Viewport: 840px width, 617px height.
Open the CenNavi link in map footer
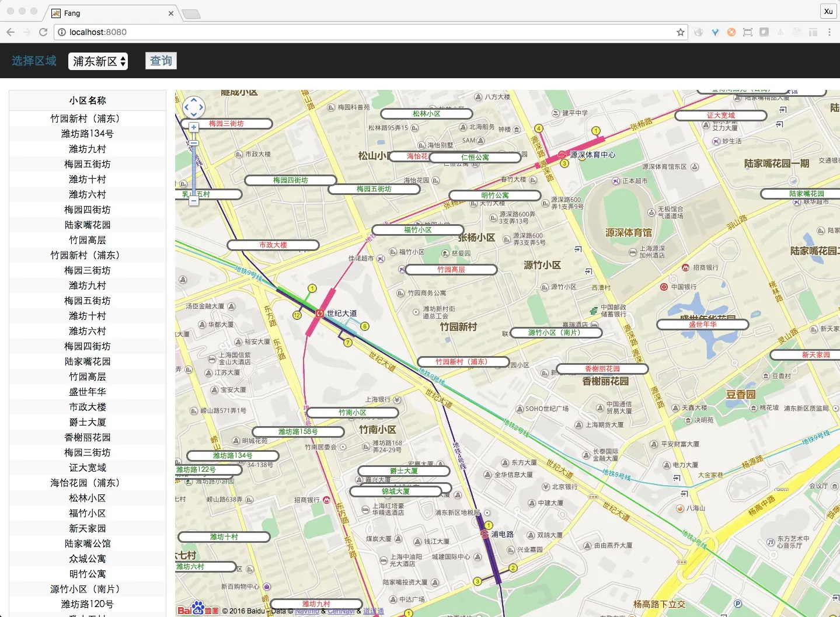coord(341,611)
